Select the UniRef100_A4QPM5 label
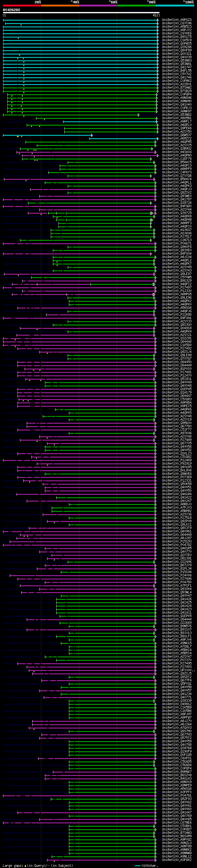The image size is (197, 868). click(x=176, y=142)
